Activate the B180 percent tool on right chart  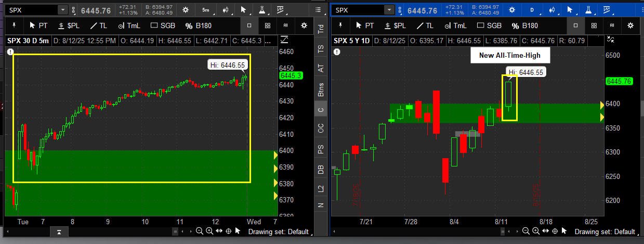click(525, 25)
